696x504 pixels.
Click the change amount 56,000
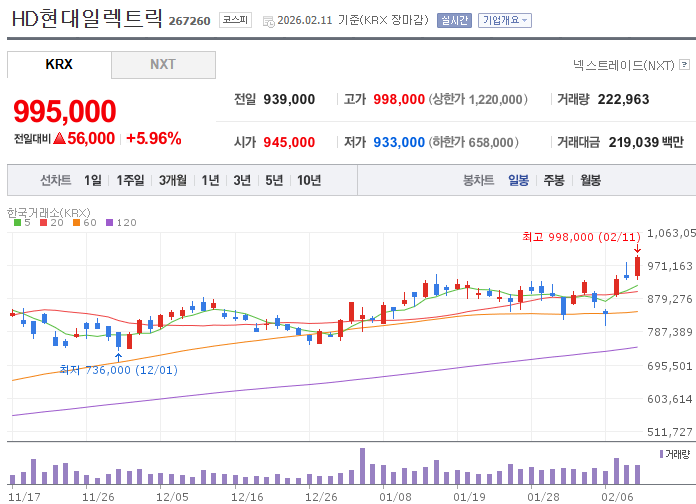pyautogui.click(x=91, y=139)
